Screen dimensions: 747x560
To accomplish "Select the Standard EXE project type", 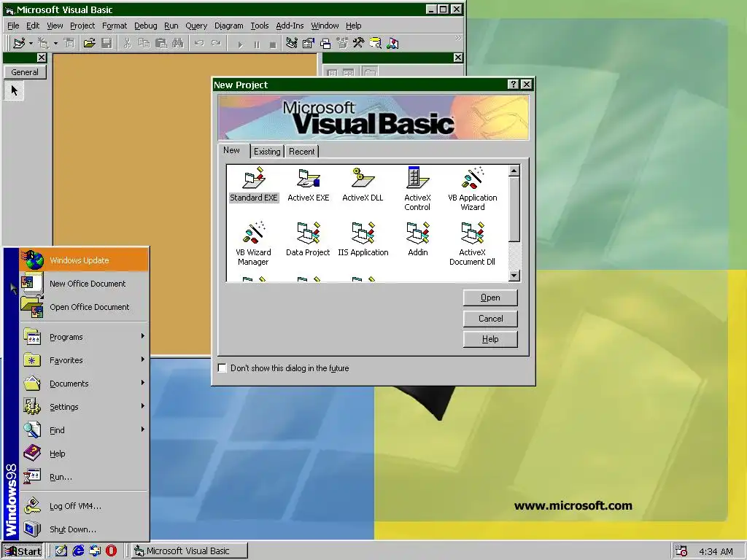I will click(253, 184).
